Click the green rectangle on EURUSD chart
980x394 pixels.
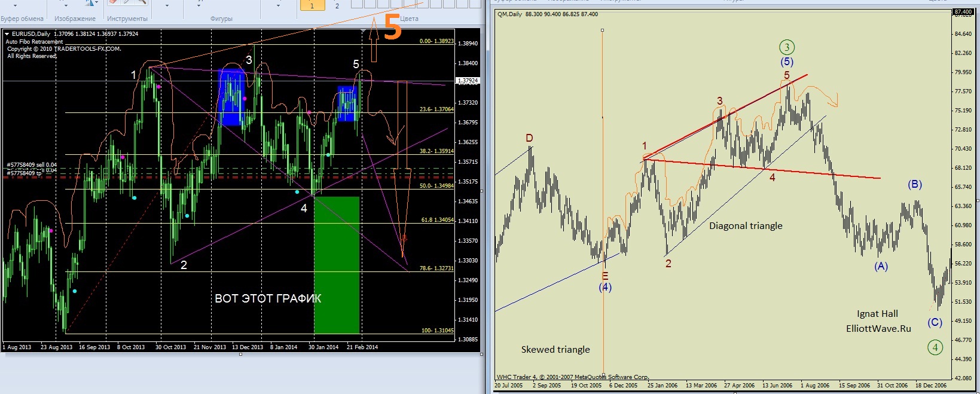(337, 265)
